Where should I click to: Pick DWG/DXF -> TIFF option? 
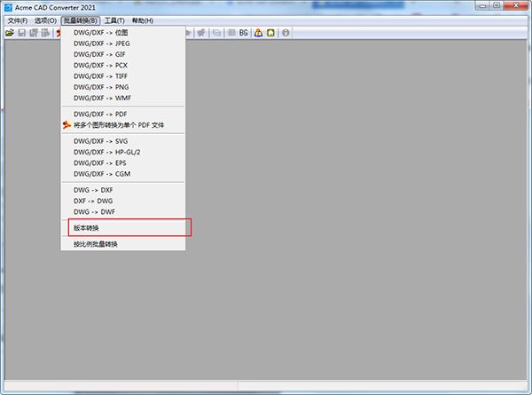pos(123,76)
